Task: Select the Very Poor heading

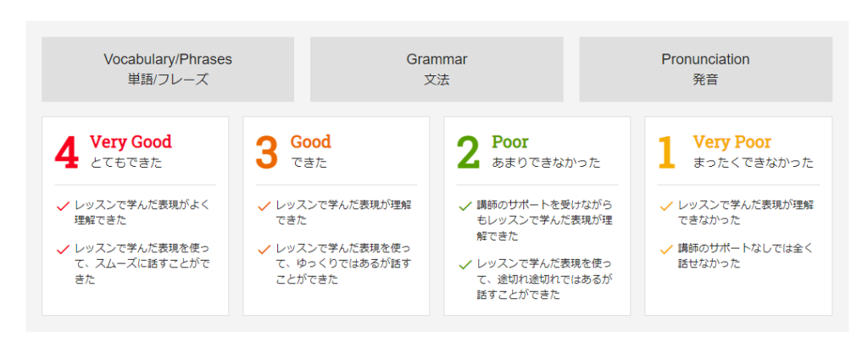Action: coord(732,142)
